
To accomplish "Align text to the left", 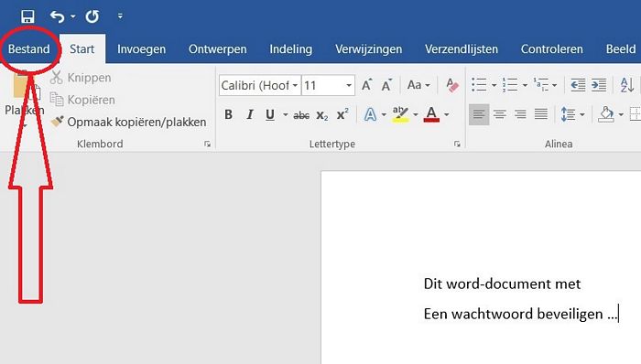I will (x=479, y=114).
